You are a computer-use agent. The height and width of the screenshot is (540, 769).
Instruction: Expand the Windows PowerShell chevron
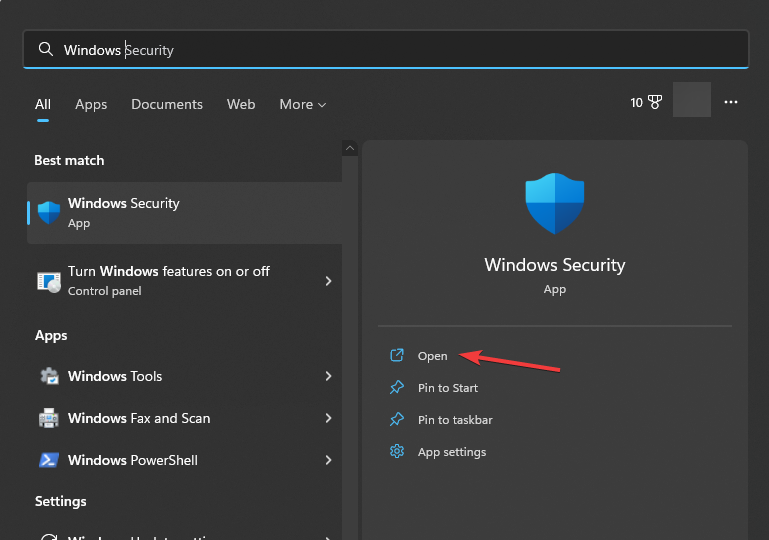tap(328, 460)
